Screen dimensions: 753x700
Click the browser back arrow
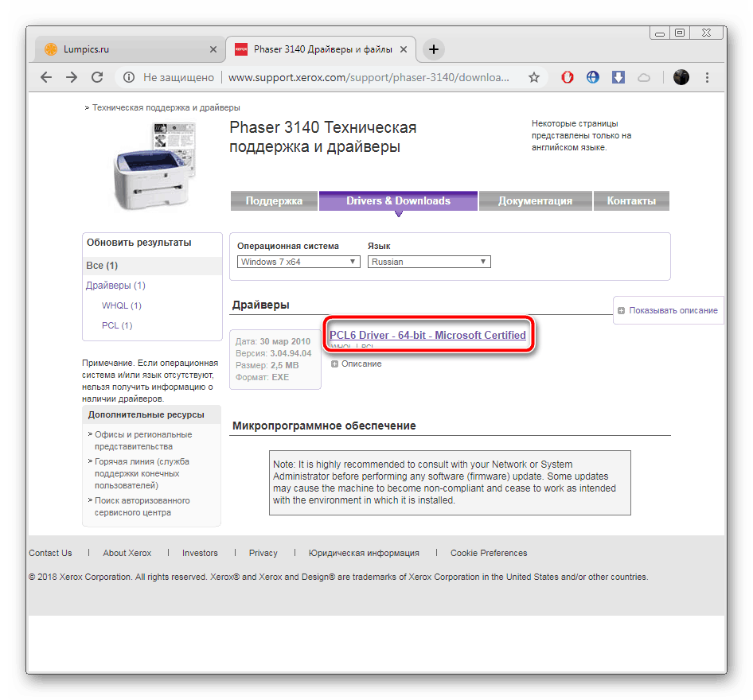pos(46,77)
